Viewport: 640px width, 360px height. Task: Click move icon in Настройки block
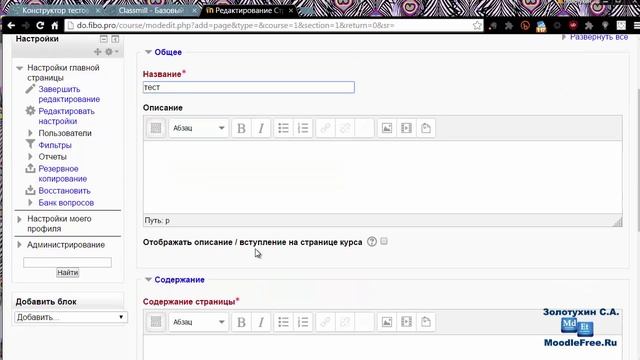(x=97, y=52)
